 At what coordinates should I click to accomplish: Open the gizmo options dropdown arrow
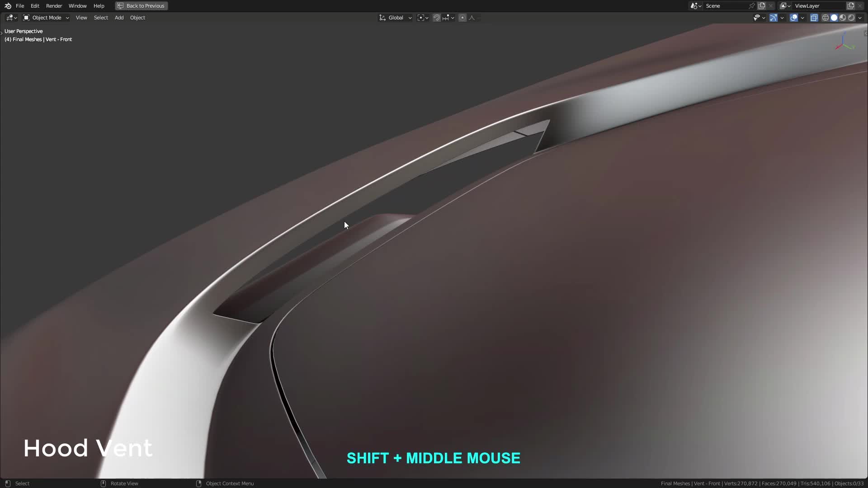pyautogui.click(x=782, y=18)
